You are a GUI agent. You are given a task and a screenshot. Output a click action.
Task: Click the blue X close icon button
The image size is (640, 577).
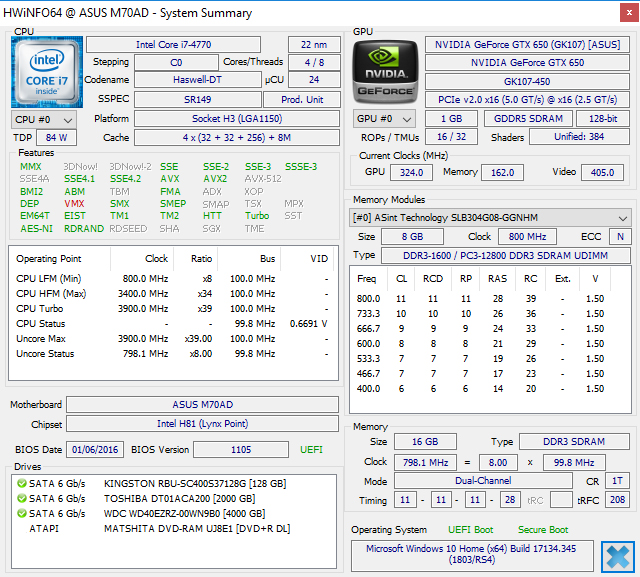(618, 557)
